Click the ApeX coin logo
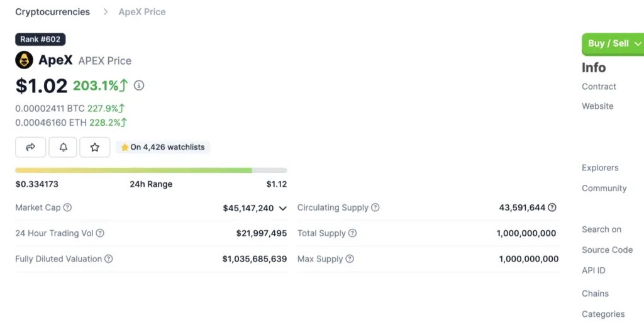The width and height of the screenshot is (644, 330). 25,60
